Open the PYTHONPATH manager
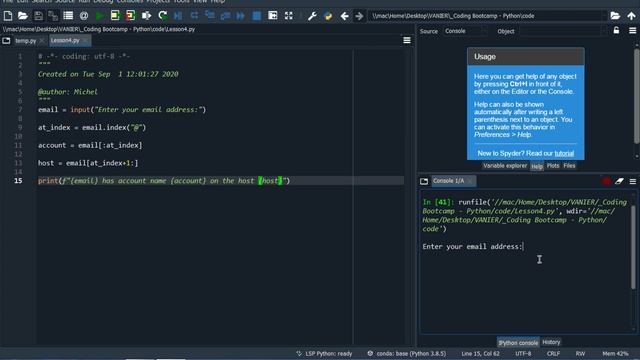The width and height of the screenshot is (640, 360). pyautogui.click(x=328, y=16)
